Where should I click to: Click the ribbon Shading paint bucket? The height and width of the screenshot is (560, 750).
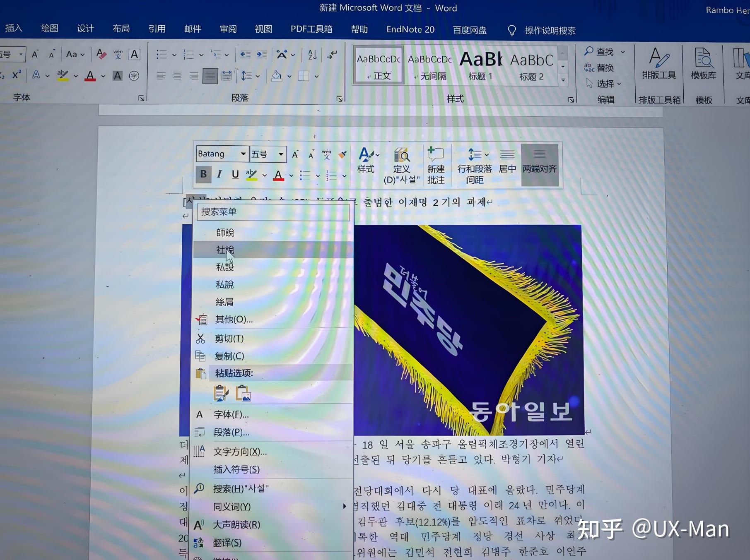(277, 76)
